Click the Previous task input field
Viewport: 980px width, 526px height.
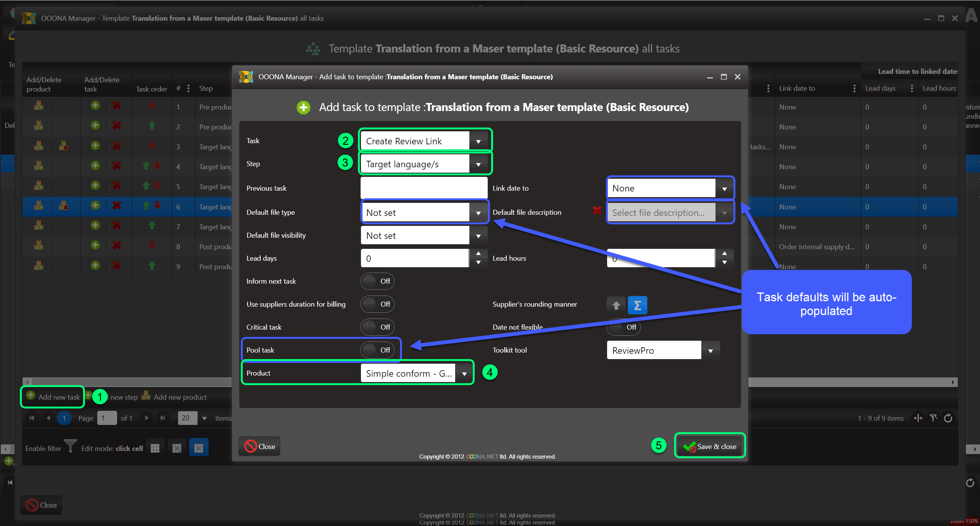pyautogui.click(x=424, y=188)
